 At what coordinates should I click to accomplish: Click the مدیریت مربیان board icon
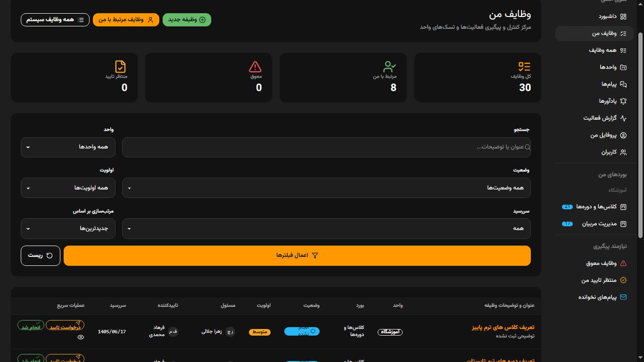(623, 224)
